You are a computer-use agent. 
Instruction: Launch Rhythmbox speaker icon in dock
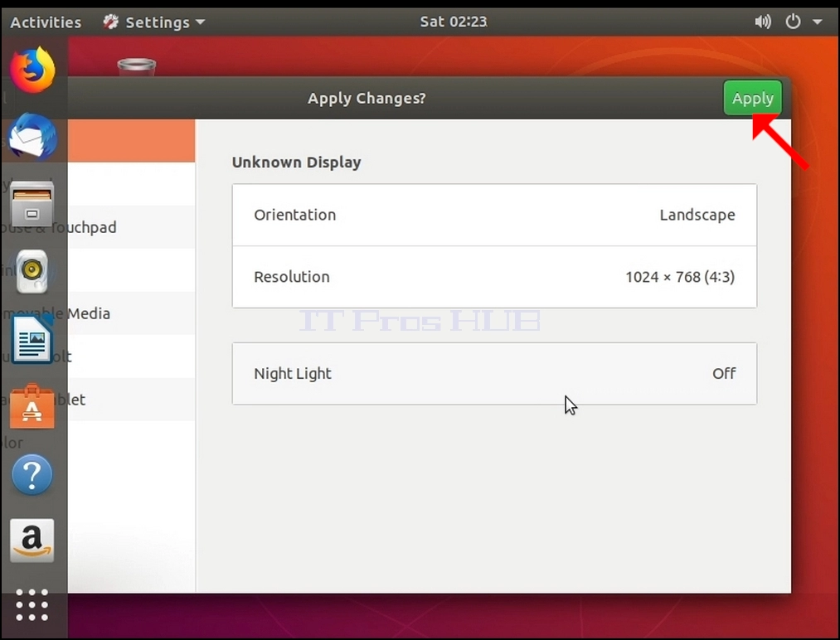click(x=32, y=272)
